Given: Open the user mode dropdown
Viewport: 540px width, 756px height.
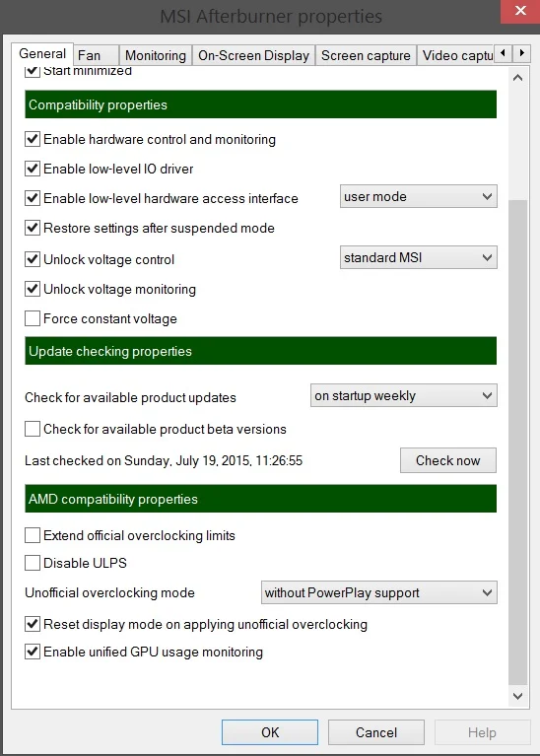Looking at the screenshot, I should coord(418,196).
